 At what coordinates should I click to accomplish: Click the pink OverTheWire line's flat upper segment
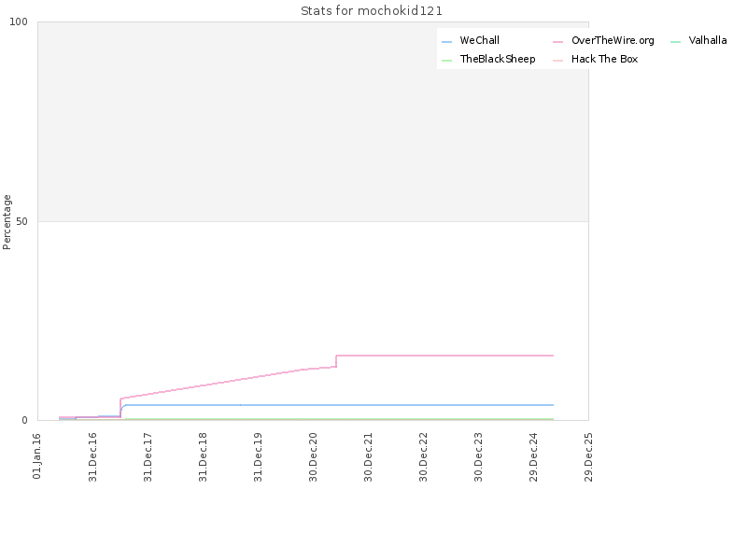coord(444,356)
